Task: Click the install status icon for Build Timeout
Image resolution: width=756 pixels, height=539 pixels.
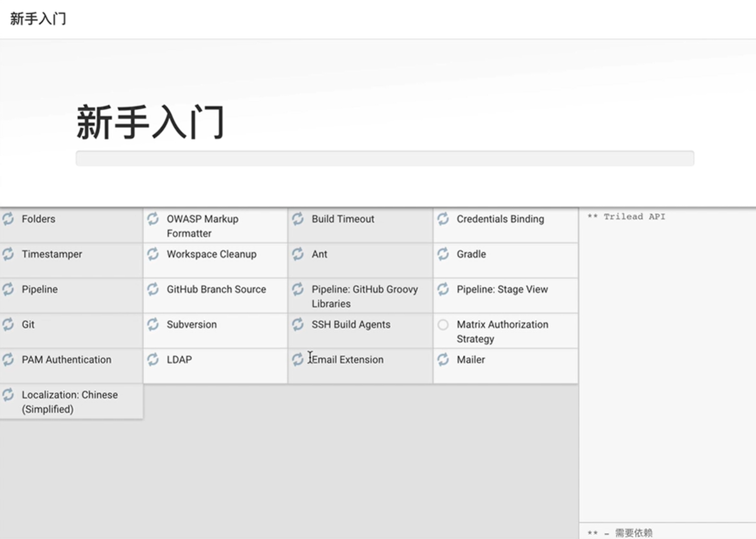Action: pos(298,219)
